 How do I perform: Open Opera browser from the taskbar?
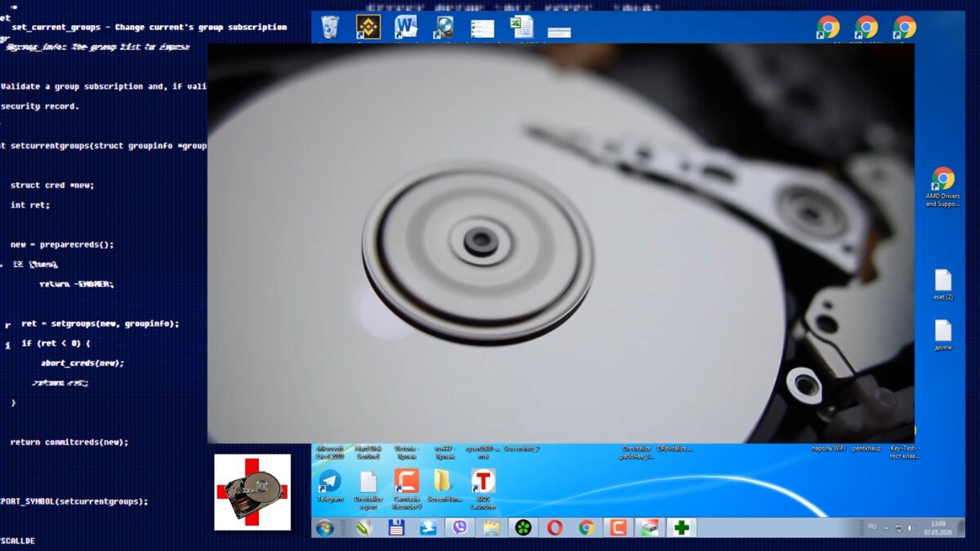click(555, 527)
